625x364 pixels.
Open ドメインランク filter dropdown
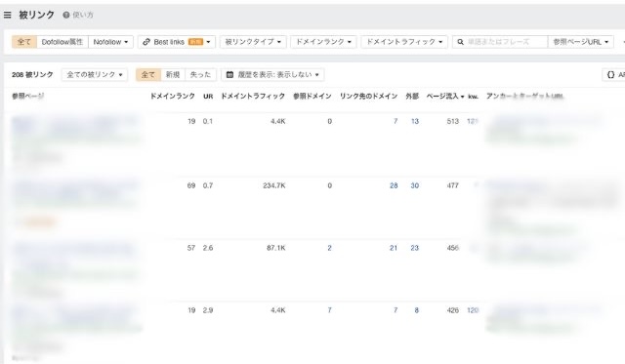pyautogui.click(x=323, y=42)
